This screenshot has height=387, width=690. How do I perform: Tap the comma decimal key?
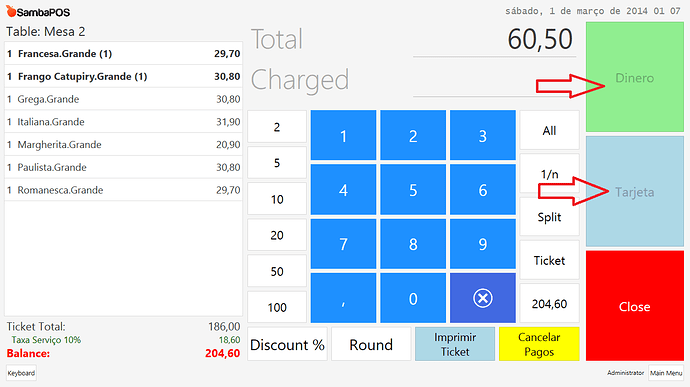pos(343,298)
